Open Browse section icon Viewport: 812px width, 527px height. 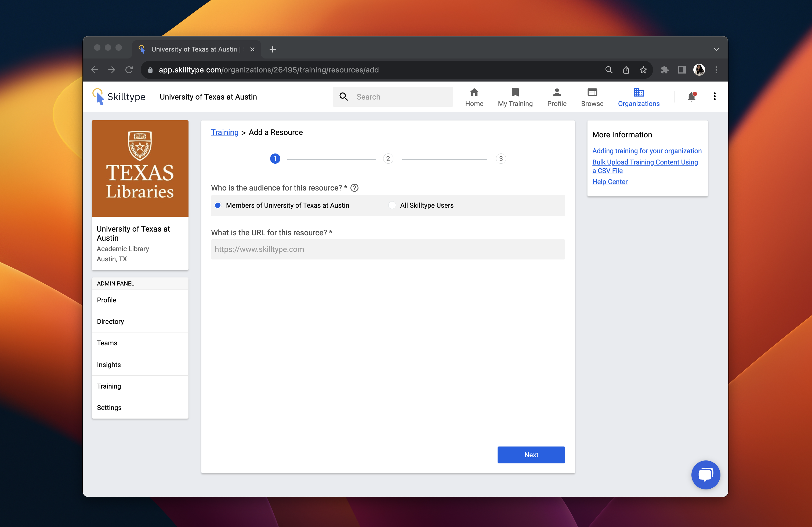click(592, 93)
